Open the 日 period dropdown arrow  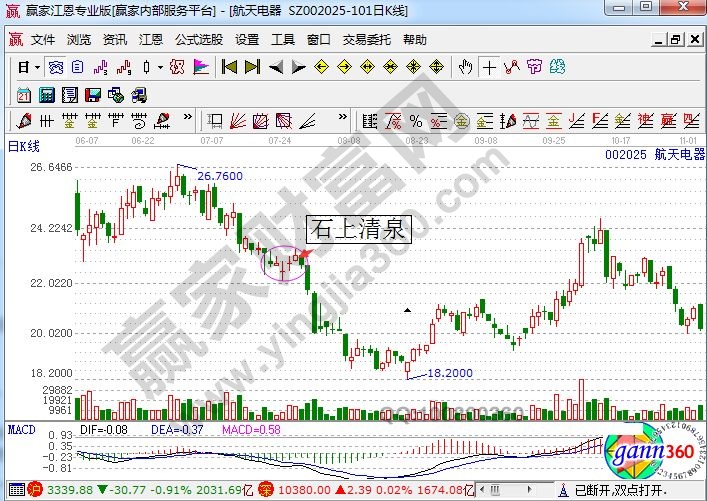click(37, 68)
